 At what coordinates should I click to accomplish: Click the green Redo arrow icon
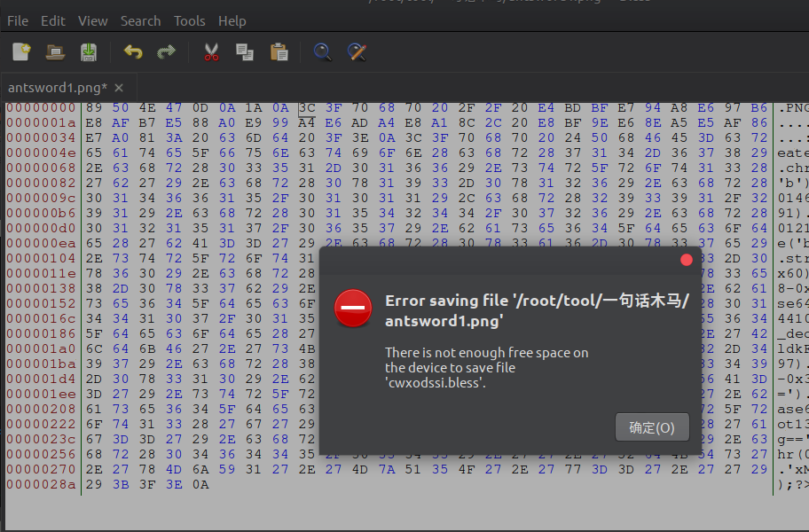pos(166,52)
